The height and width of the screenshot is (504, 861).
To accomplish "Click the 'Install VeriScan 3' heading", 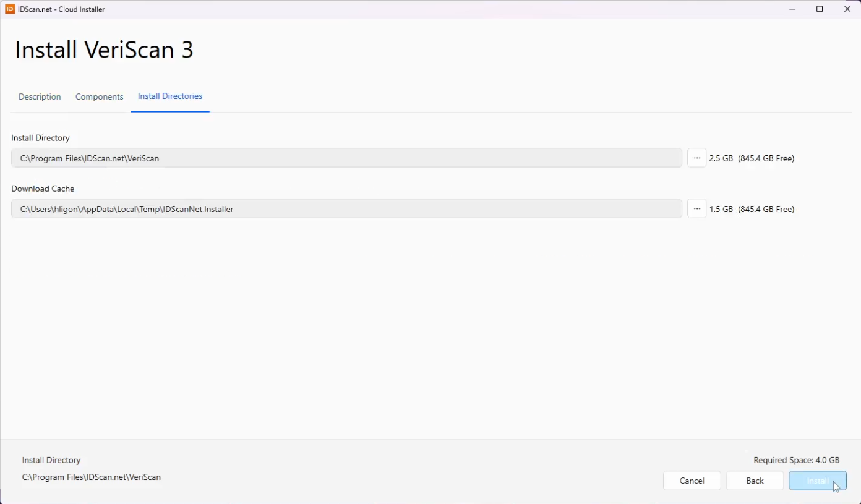I will click(104, 49).
